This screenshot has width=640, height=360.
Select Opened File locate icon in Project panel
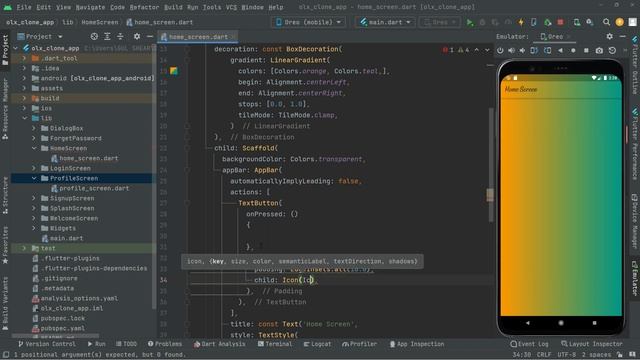pos(94,37)
